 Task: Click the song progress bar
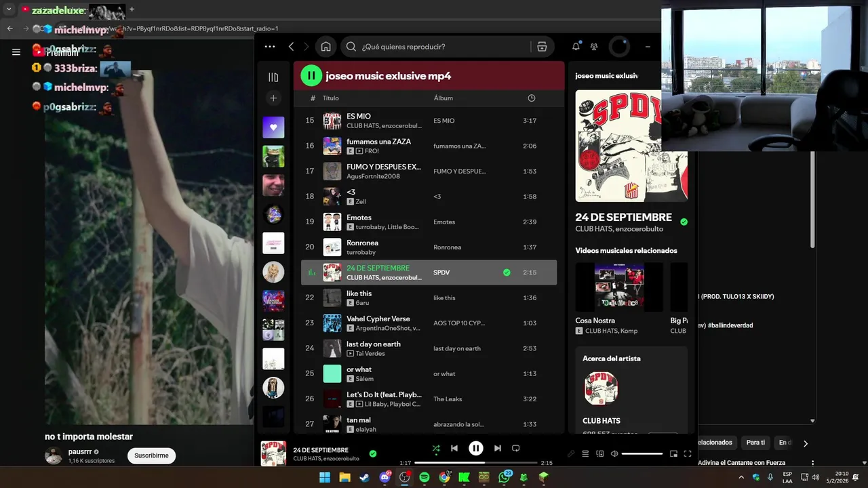pos(476,463)
